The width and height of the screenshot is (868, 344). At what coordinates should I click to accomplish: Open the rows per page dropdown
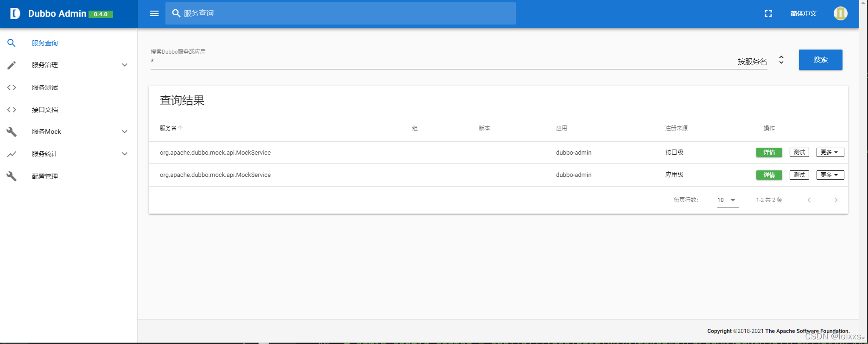coord(728,200)
